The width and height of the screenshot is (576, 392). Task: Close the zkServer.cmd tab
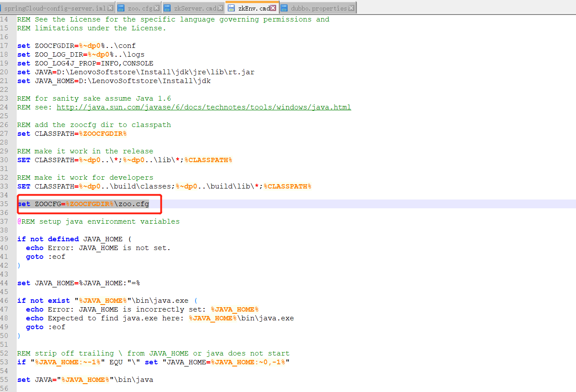point(220,8)
